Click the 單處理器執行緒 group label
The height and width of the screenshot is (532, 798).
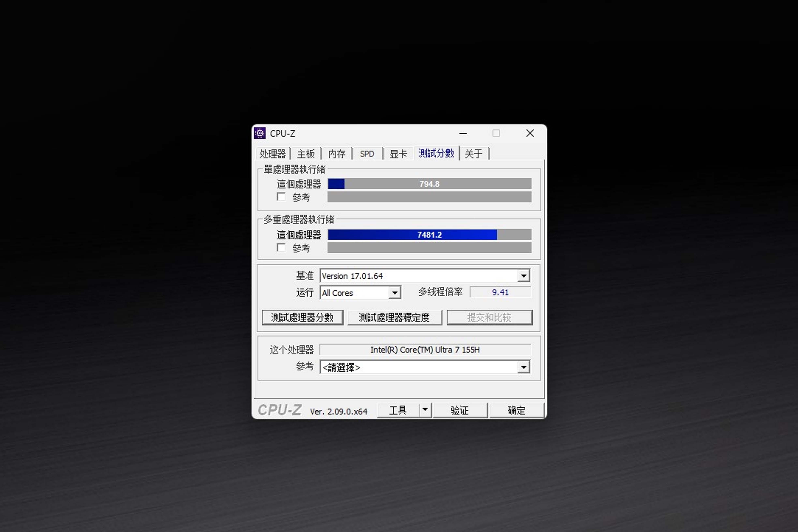click(295, 169)
